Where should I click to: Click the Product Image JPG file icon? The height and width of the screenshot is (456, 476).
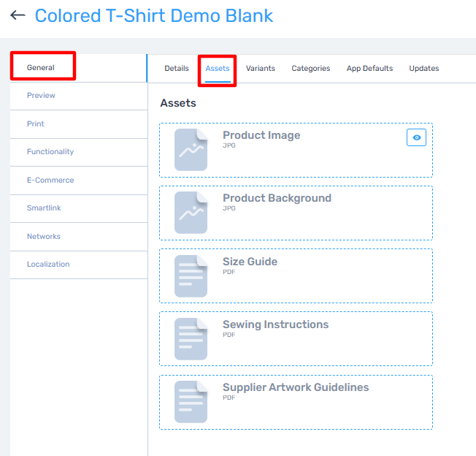191,150
